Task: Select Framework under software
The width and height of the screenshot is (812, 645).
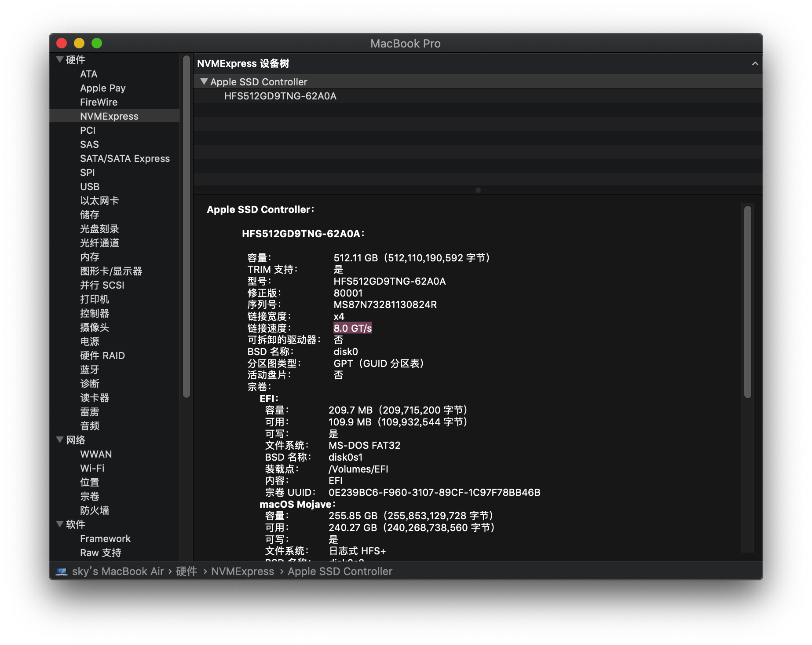Action: [105, 539]
